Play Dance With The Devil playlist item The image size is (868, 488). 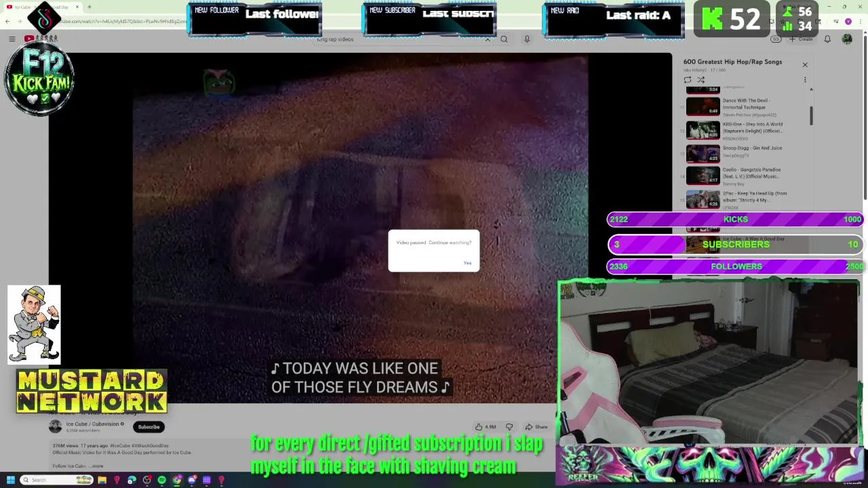coord(745,107)
